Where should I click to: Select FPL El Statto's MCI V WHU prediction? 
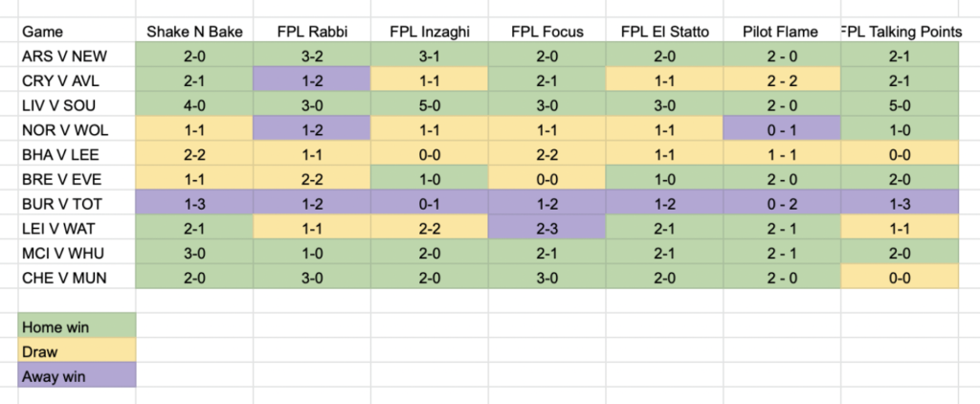click(664, 254)
